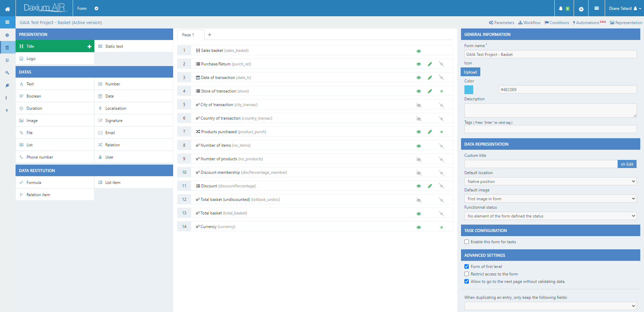This screenshot has height=312, width=644.
Task: Check Restrict access to the form
Action: [467, 274]
